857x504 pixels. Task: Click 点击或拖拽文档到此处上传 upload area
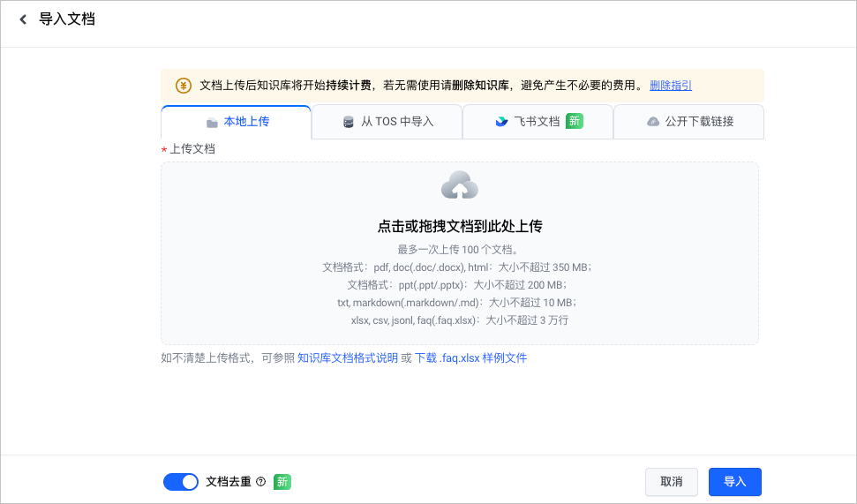pyautogui.click(x=460, y=253)
